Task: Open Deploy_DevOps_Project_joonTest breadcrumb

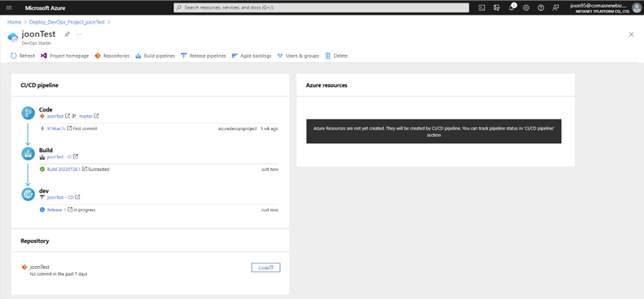Action: [x=67, y=22]
